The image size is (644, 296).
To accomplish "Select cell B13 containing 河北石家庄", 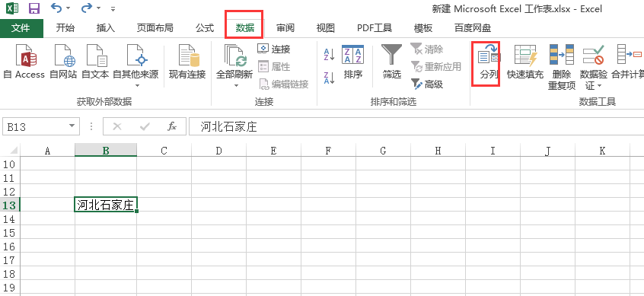I will 106,205.
